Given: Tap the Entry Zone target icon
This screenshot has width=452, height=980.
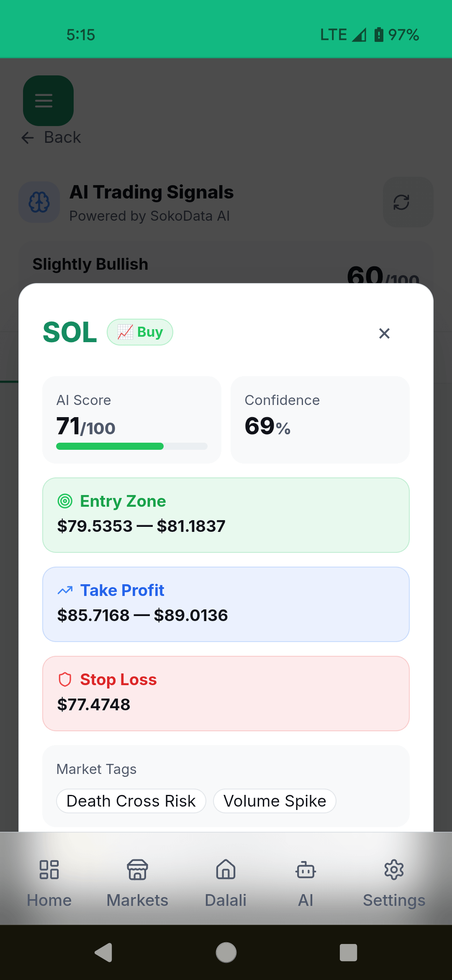Looking at the screenshot, I should (x=65, y=501).
